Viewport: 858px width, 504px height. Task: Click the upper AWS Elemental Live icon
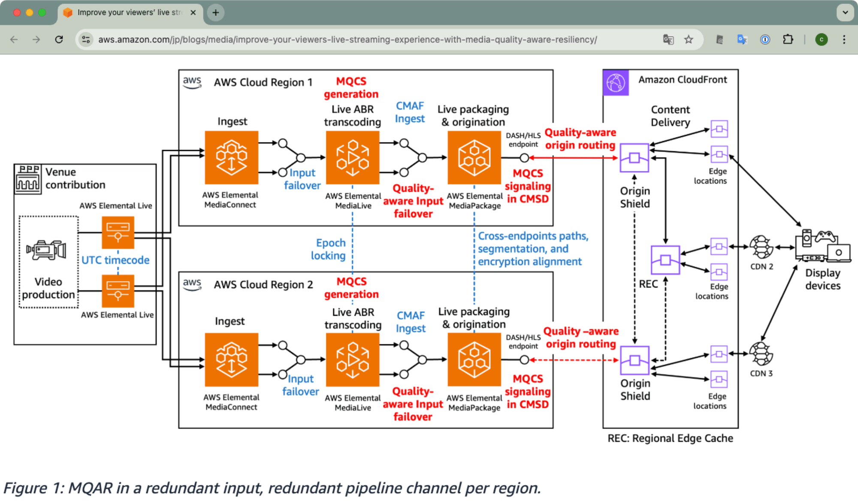tap(118, 232)
